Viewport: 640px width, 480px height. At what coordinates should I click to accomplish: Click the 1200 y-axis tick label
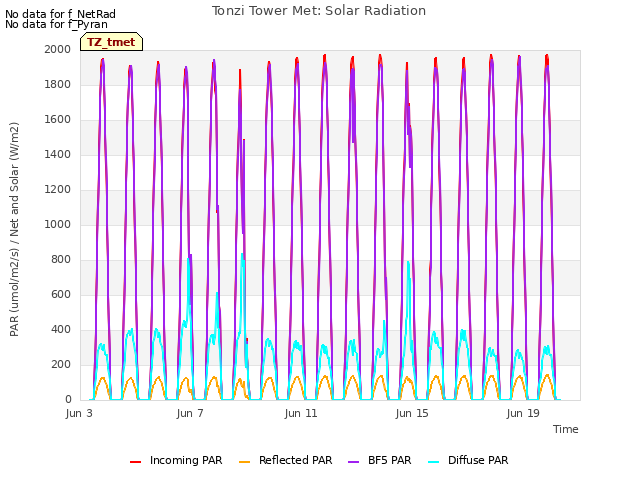pos(58,189)
